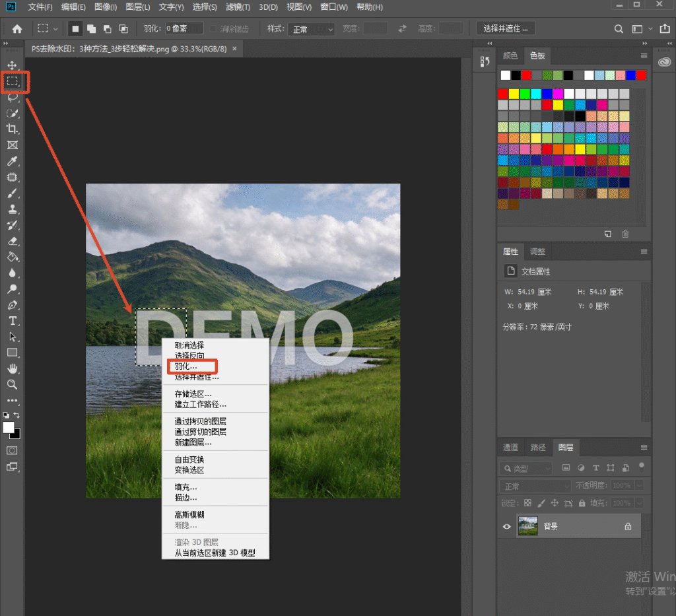
Task: Select the Paint Bucket tool
Action: [x=12, y=257]
